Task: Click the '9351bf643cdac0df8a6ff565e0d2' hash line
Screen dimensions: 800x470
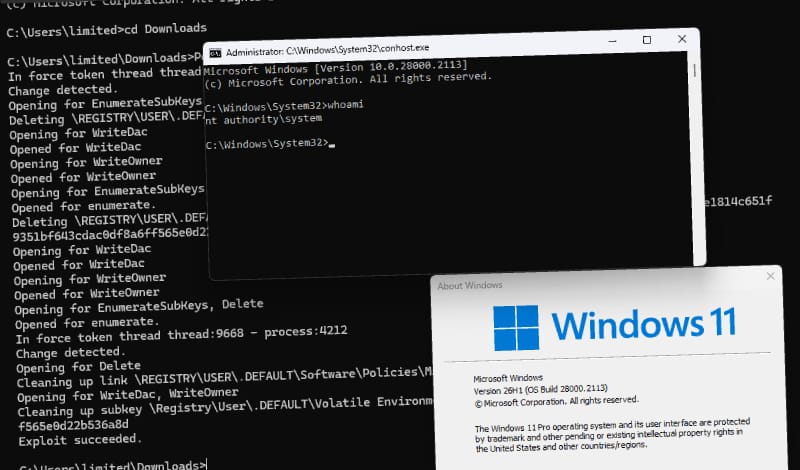Action: click(110, 234)
